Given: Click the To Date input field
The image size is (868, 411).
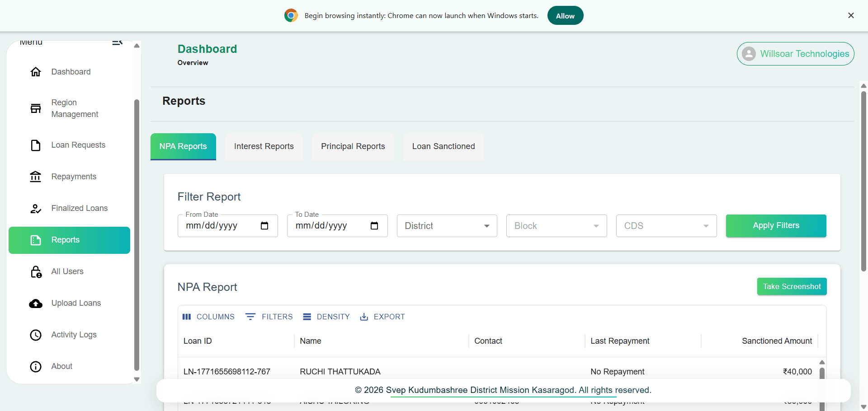Looking at the screenshot, I should tap(337, 226).
